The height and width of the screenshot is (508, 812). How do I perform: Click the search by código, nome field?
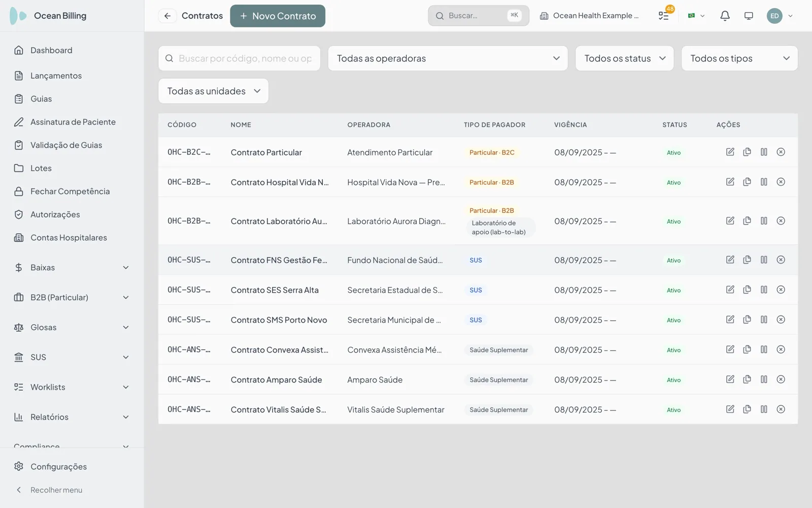pyautogui.click(x=239, y=58)
